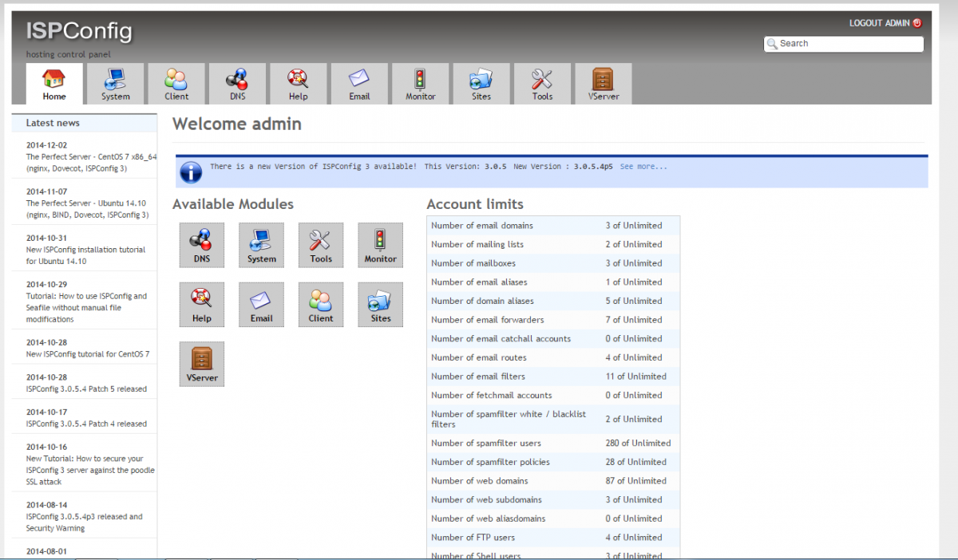Open the Email module under Available Modules
958x560 pixels.
pos(262,305)
